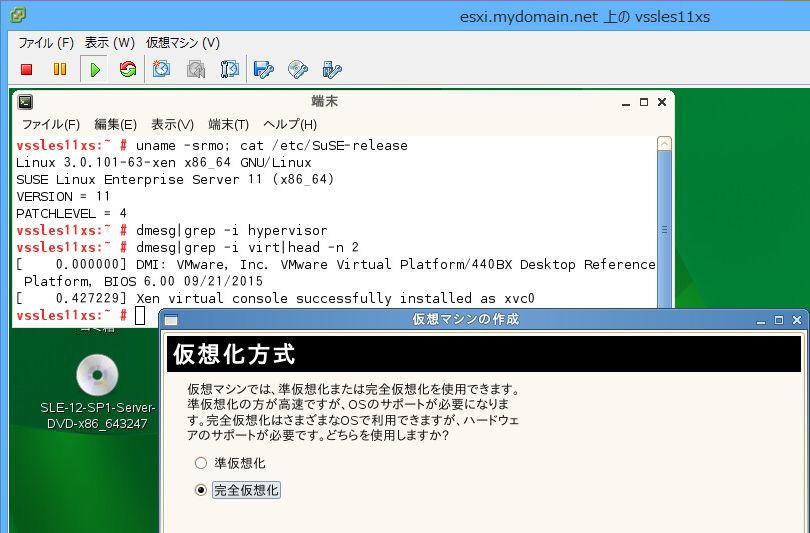Maximize the 仮想マシンの作成 dialog window
Screen dimensions: 810x533
779,319
